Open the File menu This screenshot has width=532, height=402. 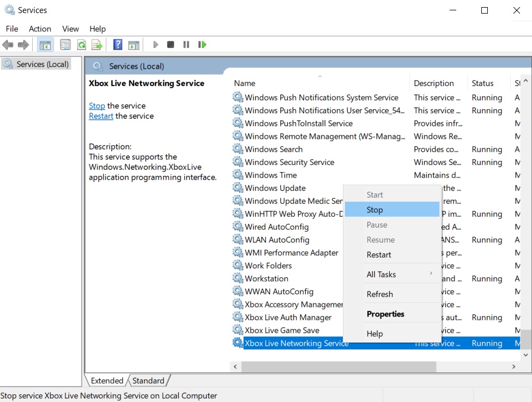[x=12, y=29]
